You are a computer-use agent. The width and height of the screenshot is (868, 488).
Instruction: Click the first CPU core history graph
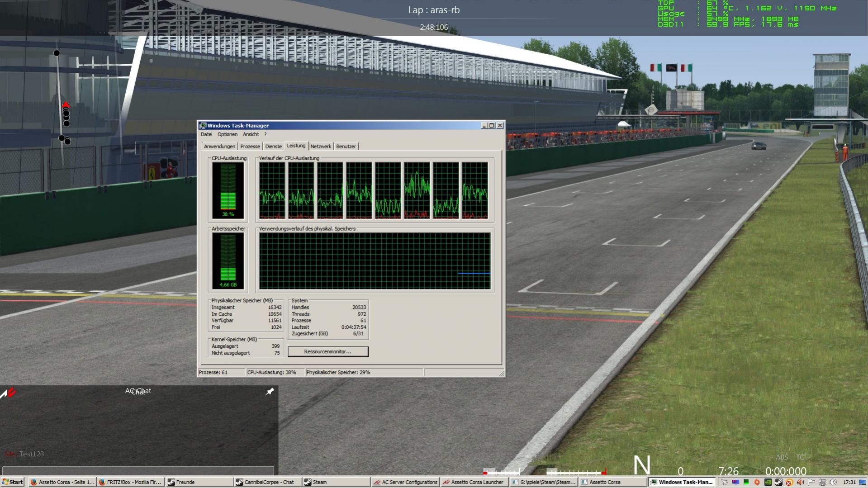(272, 190)
